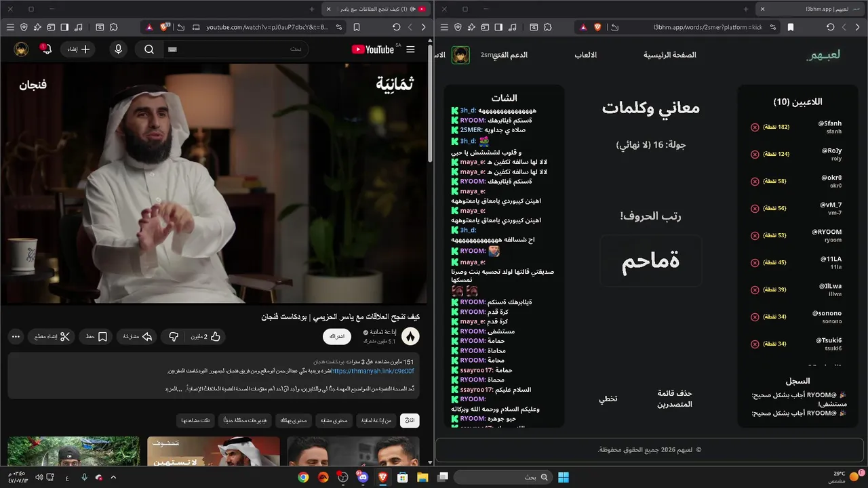Viewport: 868px width, 488px height.
Task: Open the three-dot more actions under video
Action: point(16,337)
